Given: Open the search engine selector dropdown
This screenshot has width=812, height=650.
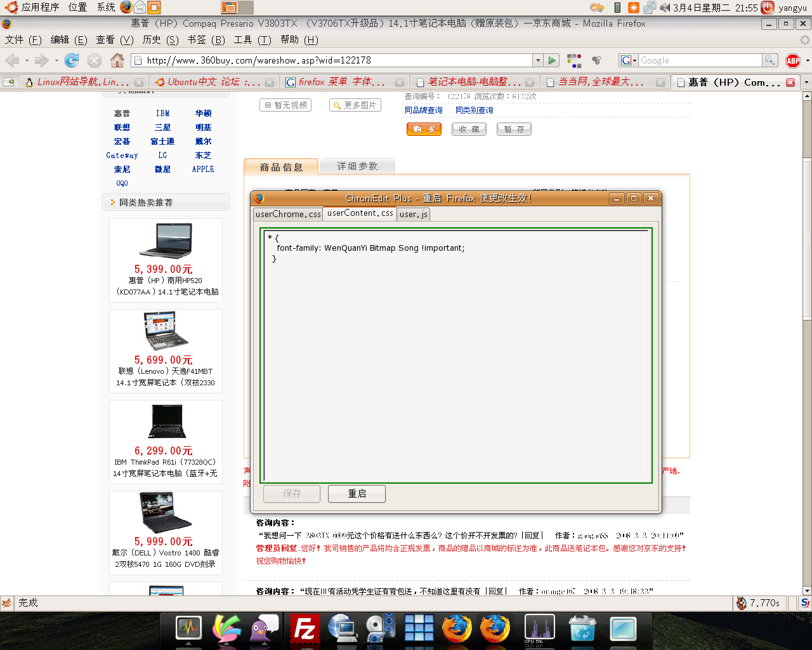Looking at the screenshot, I should (x=627, y=60).
